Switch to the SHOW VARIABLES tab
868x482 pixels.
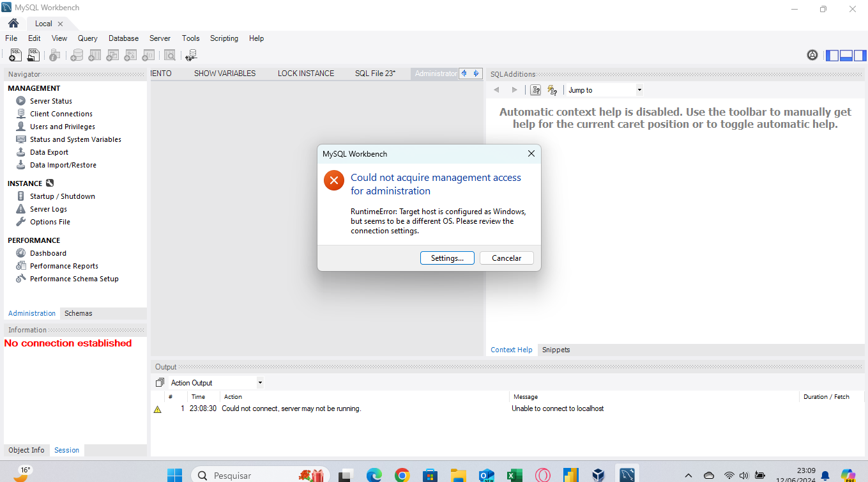click(225, 74)
